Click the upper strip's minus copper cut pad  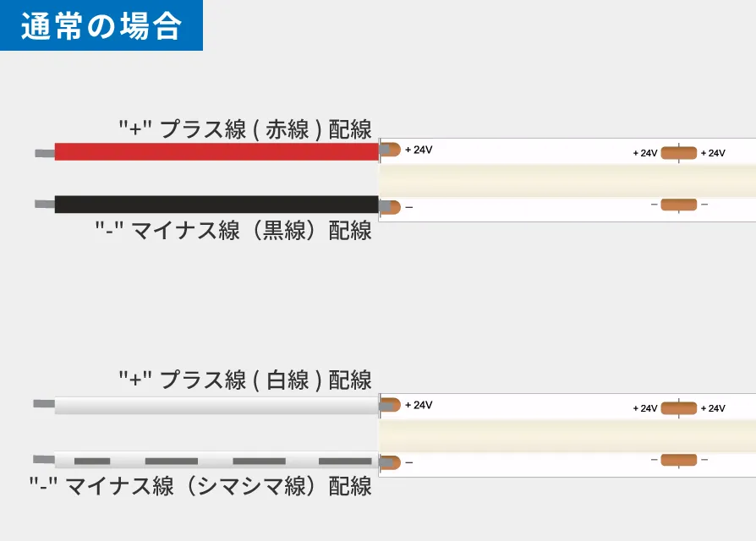(x=678, y=205)
